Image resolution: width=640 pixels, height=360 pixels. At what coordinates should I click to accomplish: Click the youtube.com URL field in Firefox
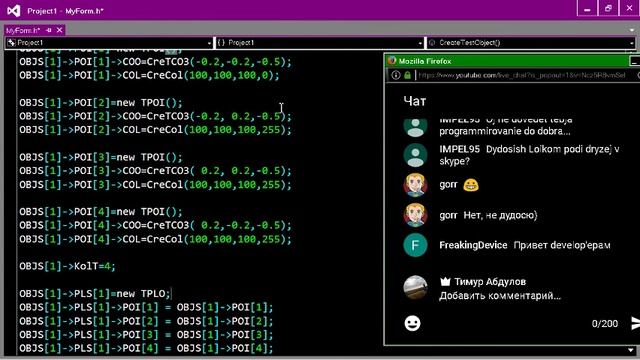(522, 75)
